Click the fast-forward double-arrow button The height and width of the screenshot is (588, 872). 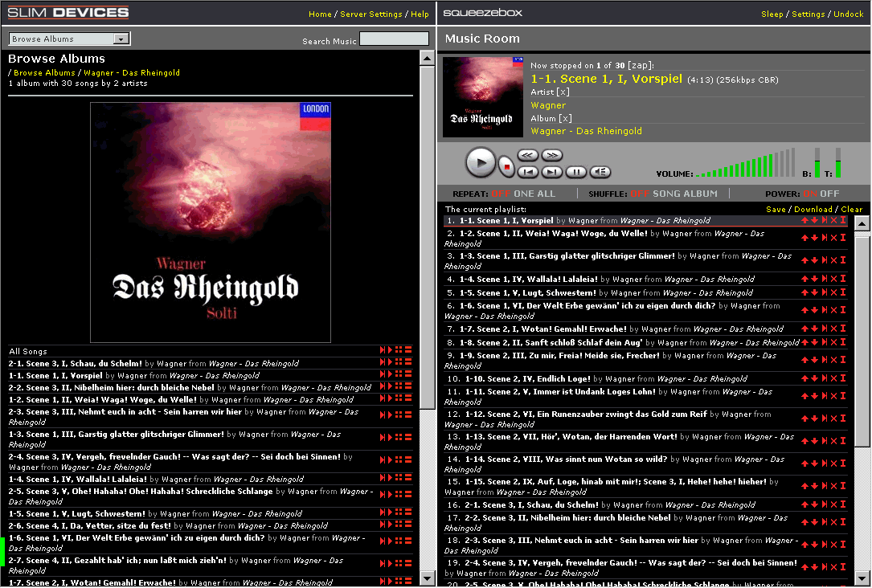[551, 155]
